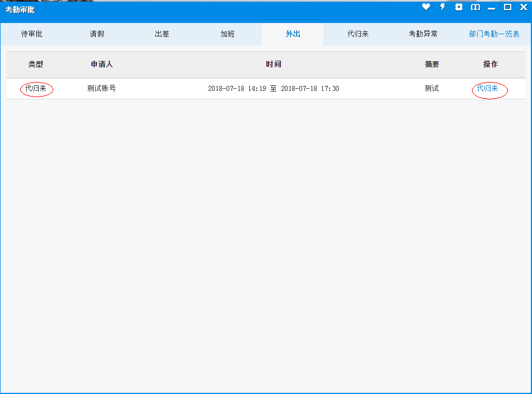Open settings via the gear icon
Viewport: 532px width, 394px height.
[x=459, y=7]
